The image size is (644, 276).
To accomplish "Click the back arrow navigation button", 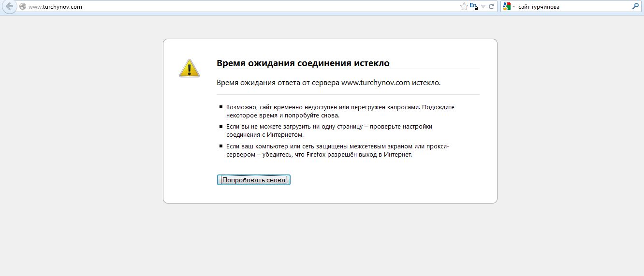I will [x=9, y=7].
